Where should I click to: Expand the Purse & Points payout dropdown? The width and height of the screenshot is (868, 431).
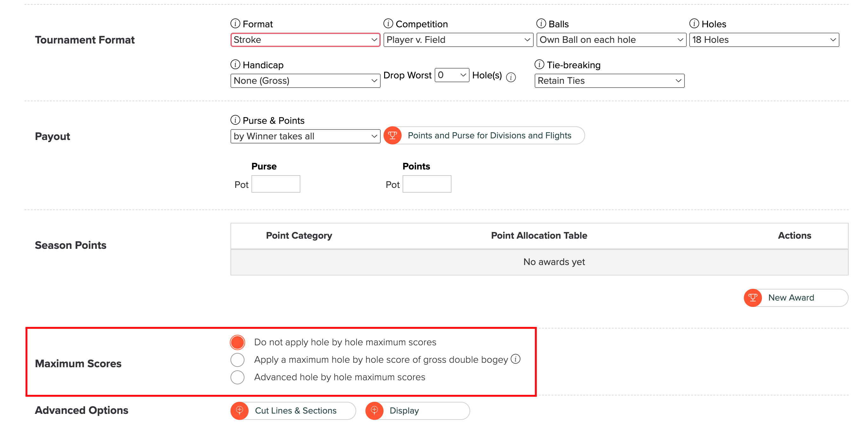coord(305,136)
